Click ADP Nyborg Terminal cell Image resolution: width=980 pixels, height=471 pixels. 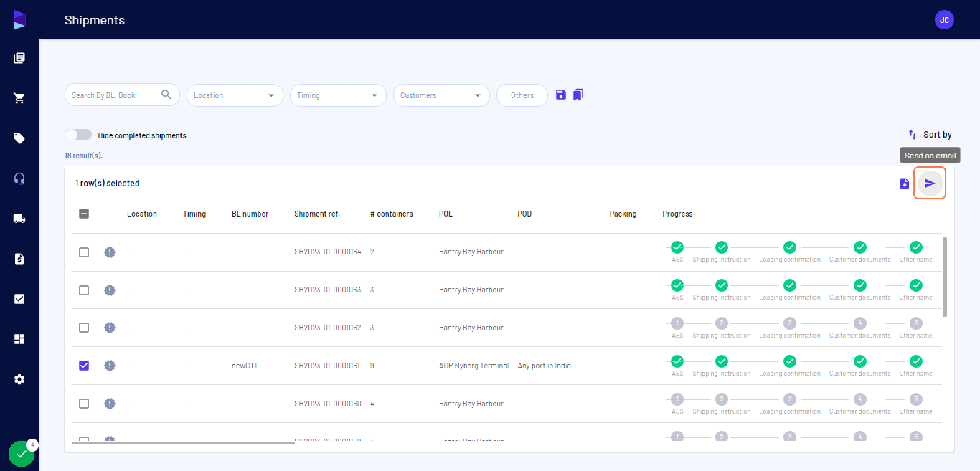tap(473, 366)
